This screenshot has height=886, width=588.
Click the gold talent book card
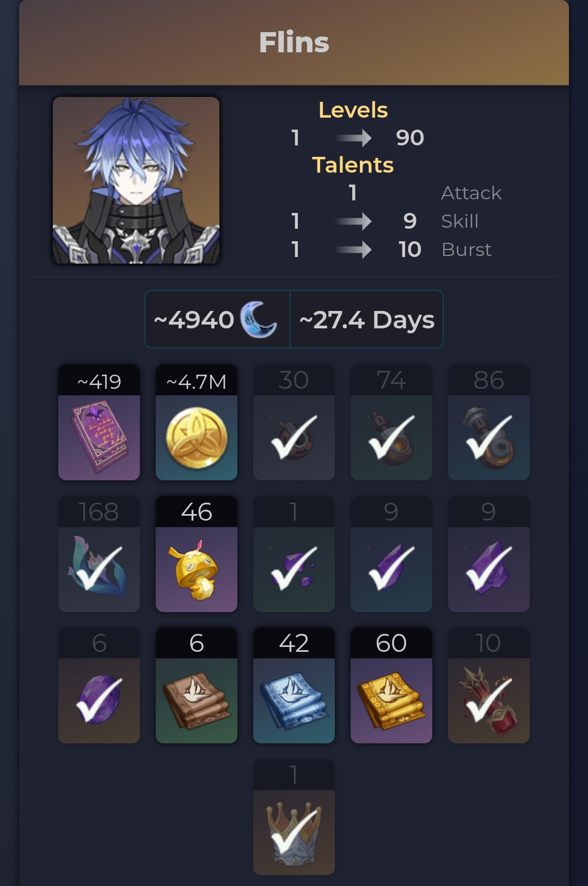[391, 686]
